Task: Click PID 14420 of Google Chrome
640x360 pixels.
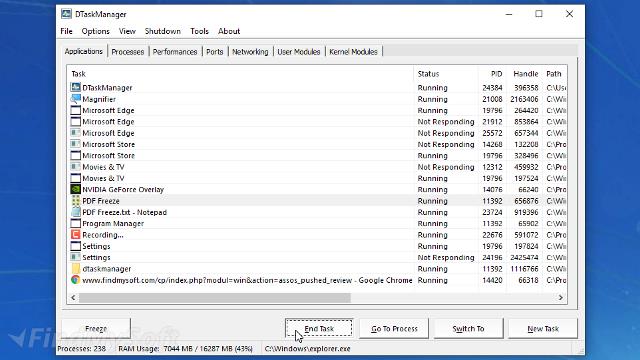Action: coord(492,280)
